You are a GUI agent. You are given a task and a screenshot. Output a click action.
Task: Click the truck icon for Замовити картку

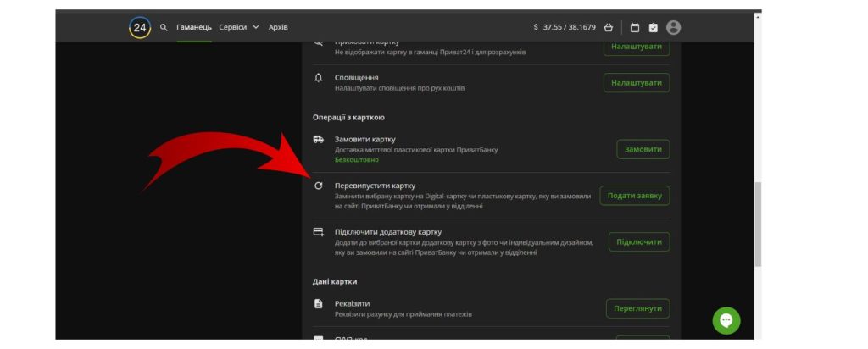(319, 139)
